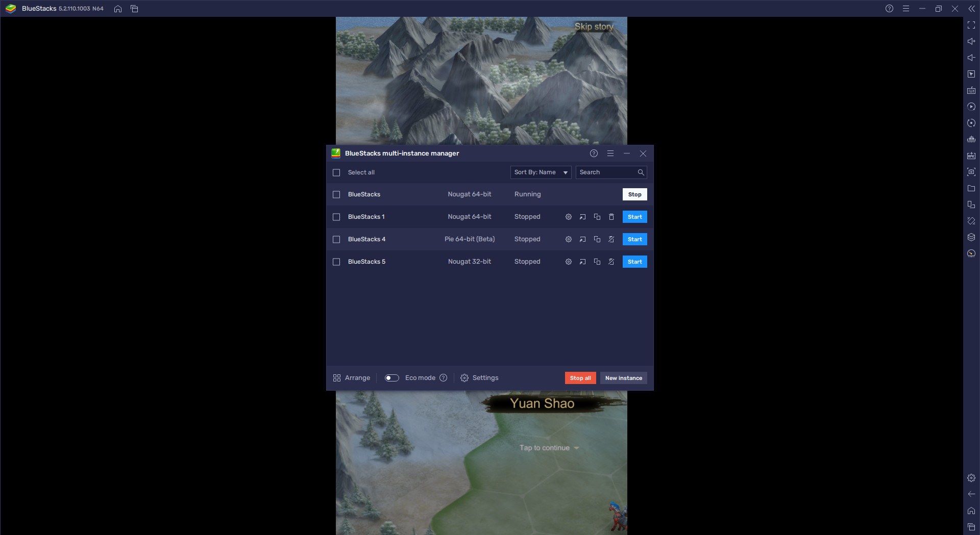Start the BlueStacks 4 instance

click(x=634, y=239)
